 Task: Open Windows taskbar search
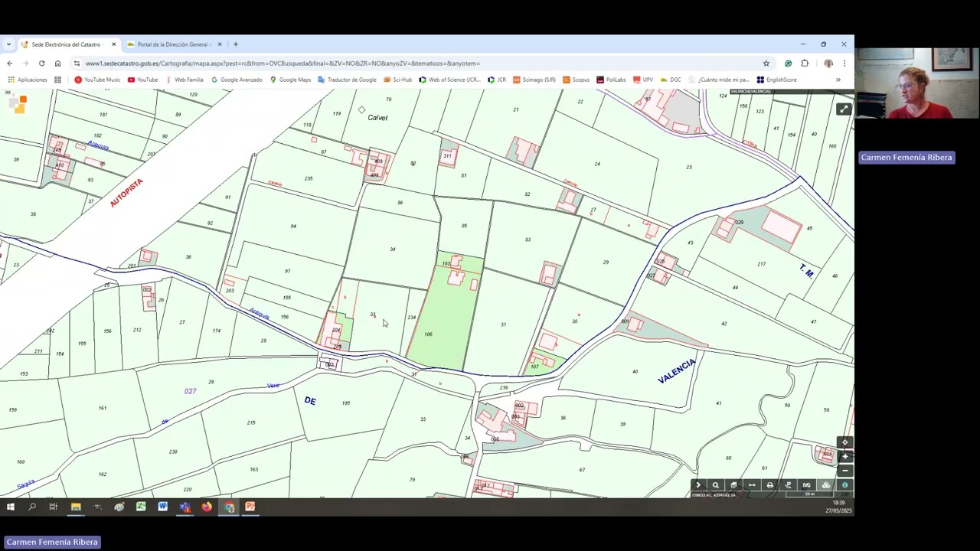(32, 507)
